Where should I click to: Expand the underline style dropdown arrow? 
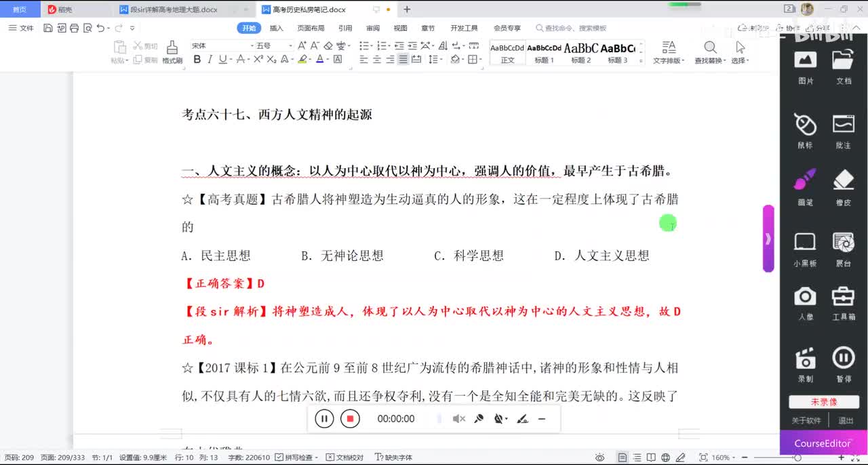point(231,60)
